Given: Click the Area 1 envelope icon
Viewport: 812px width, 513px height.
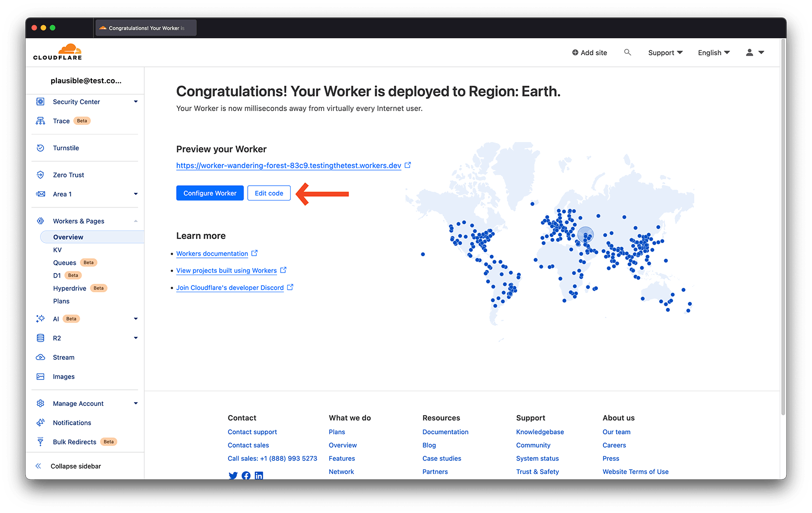Looking at the screenshot, I should [41, 194].
